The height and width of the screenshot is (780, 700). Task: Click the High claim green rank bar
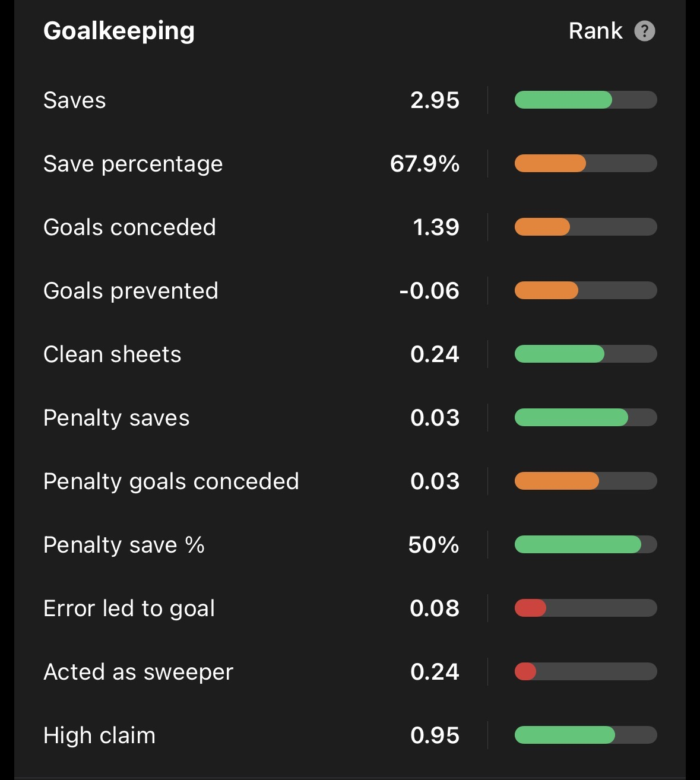[585, 735]
